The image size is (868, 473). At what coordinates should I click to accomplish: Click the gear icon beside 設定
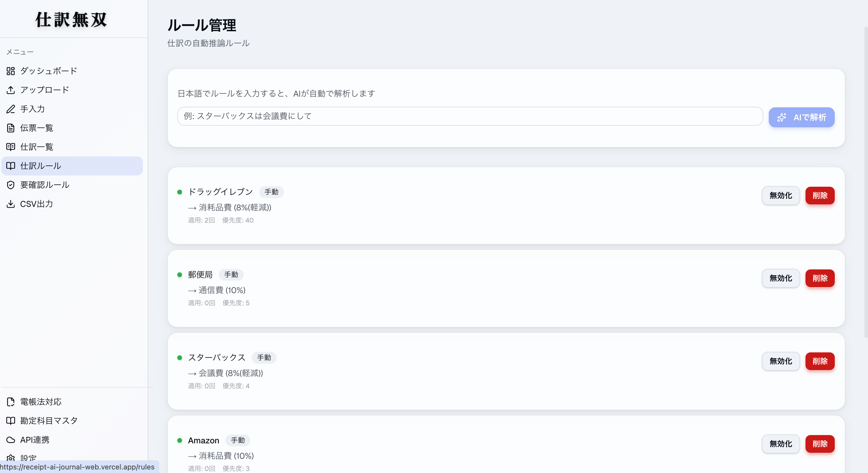10,458
